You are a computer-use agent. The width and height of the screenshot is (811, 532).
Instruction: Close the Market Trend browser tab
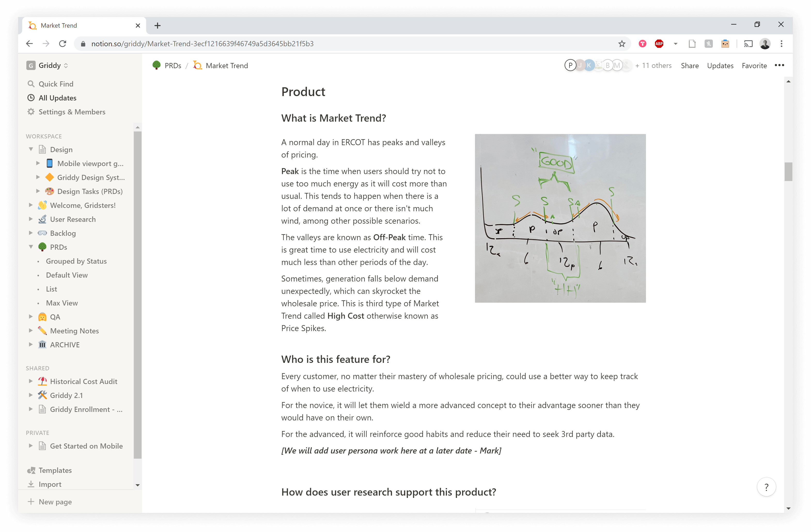click(138, 26)
